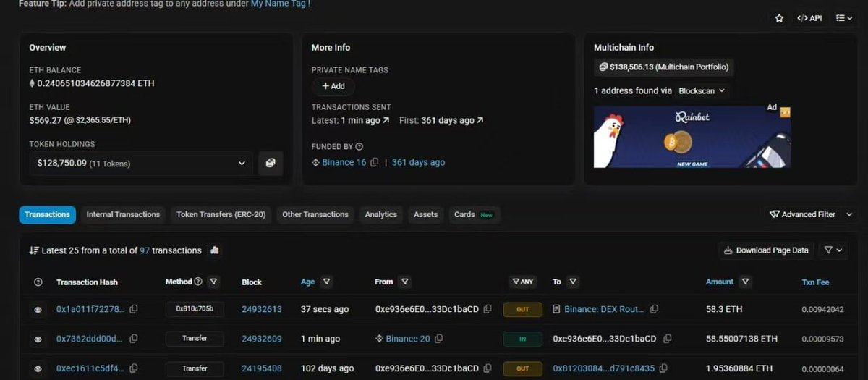
Task: Open block 24195408
Action: pyautogui.click(x=262, y=368)
